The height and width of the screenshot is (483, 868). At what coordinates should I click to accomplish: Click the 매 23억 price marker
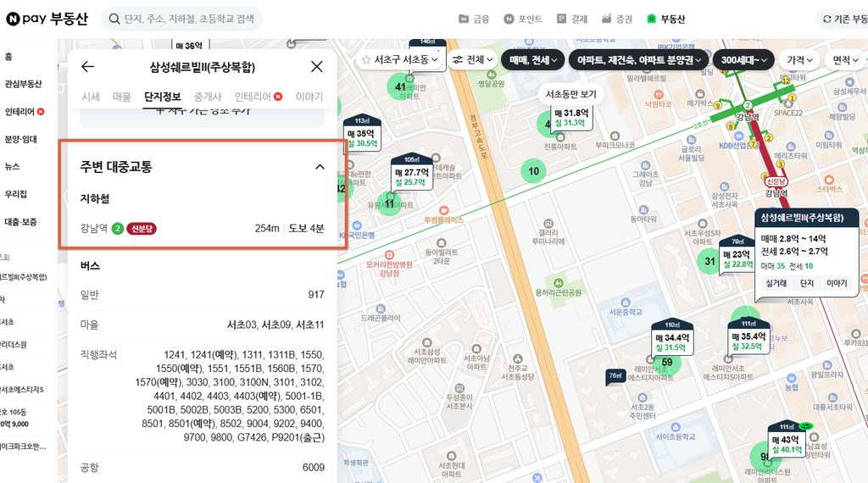(737, 256)
